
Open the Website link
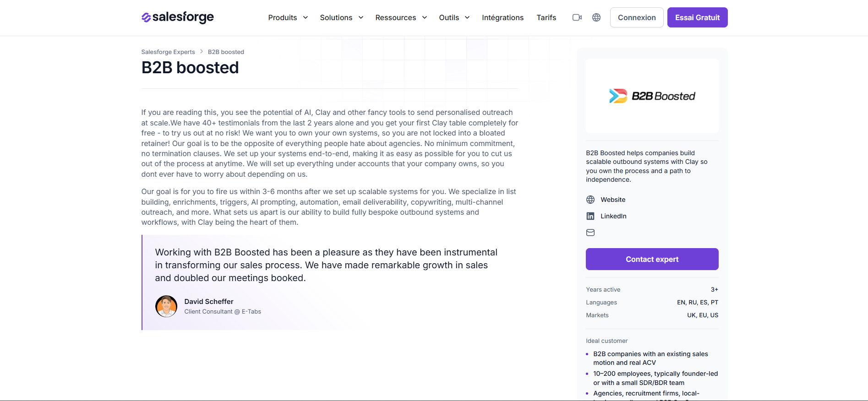pos(613,200)
